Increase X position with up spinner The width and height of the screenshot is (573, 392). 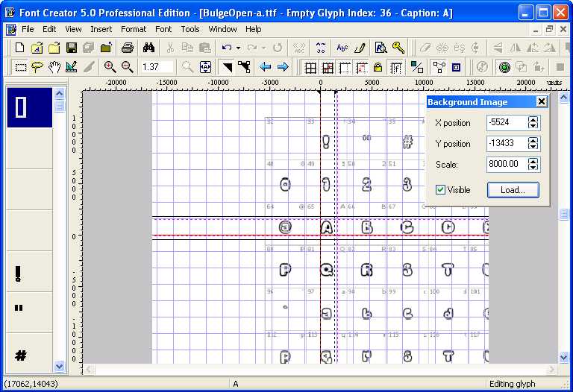click(533, 119)
